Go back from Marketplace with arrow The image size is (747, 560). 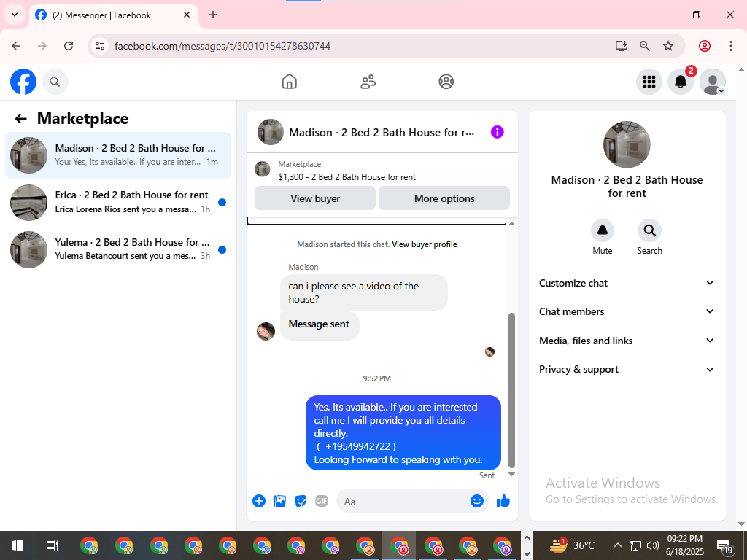[x=20, y=119]
